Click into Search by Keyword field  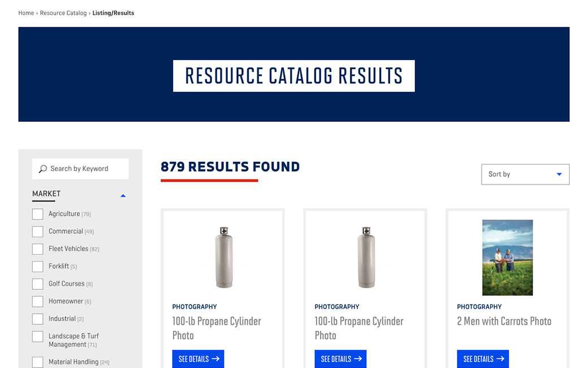pyautogui.click(x=85, y=169)
